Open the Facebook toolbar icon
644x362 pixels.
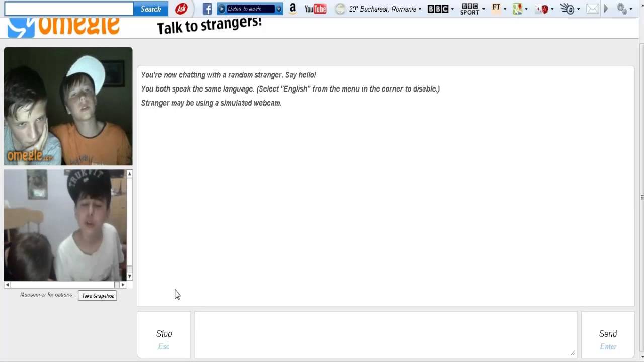point(207,9)
